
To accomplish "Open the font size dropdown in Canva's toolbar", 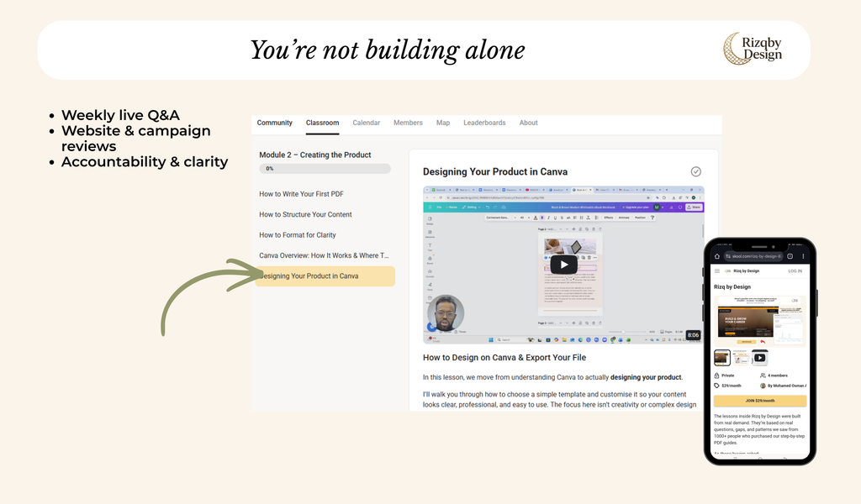I will coord(521,218).
